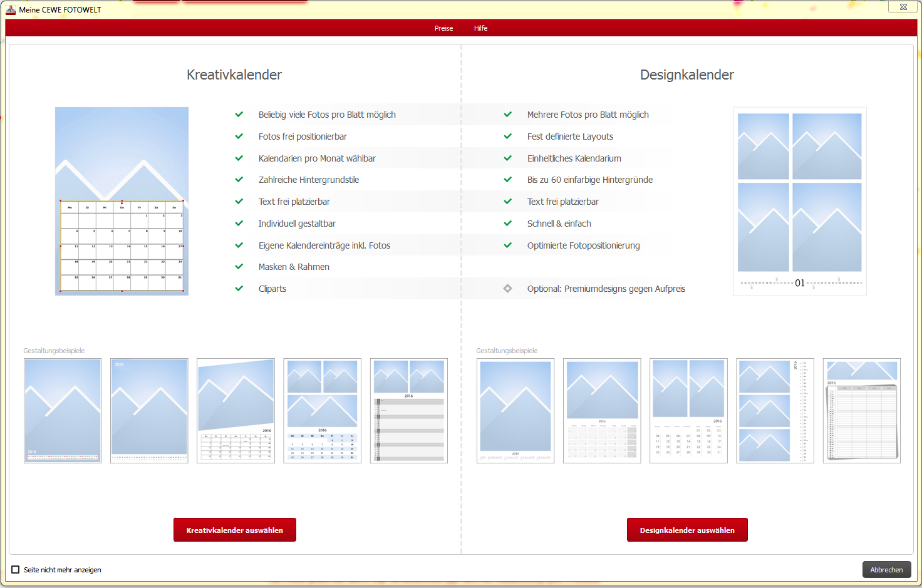Pick Kreativkalender example with three photos
Viewport: 922px width, 588px height.
point(322,411)
